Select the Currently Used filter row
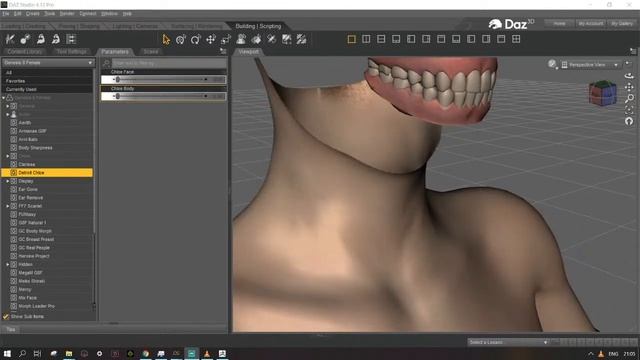The image size is (640, 360). (x=47, y=89)
